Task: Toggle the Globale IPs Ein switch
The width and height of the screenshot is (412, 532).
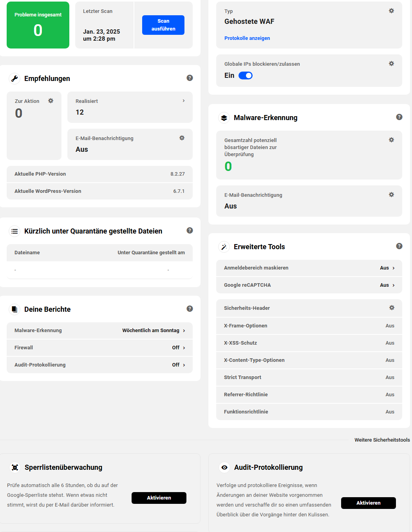Action: pos(246,75)
